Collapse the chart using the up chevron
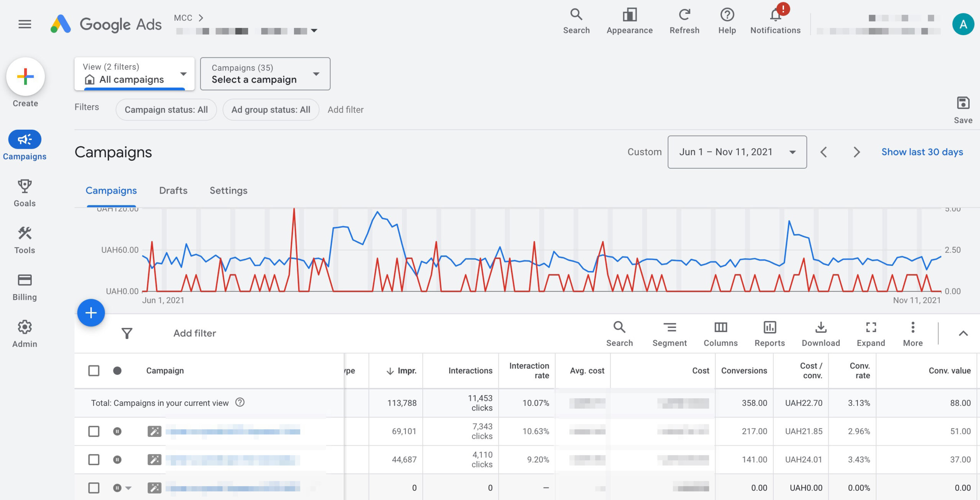Screen dimensions: 980x500 coord(963,333)
